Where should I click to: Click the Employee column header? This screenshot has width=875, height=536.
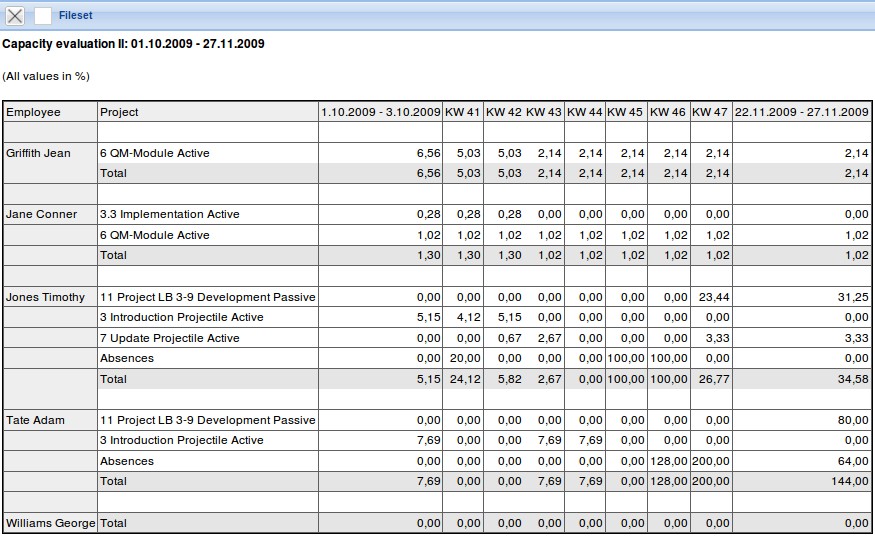tap(33, 112)
